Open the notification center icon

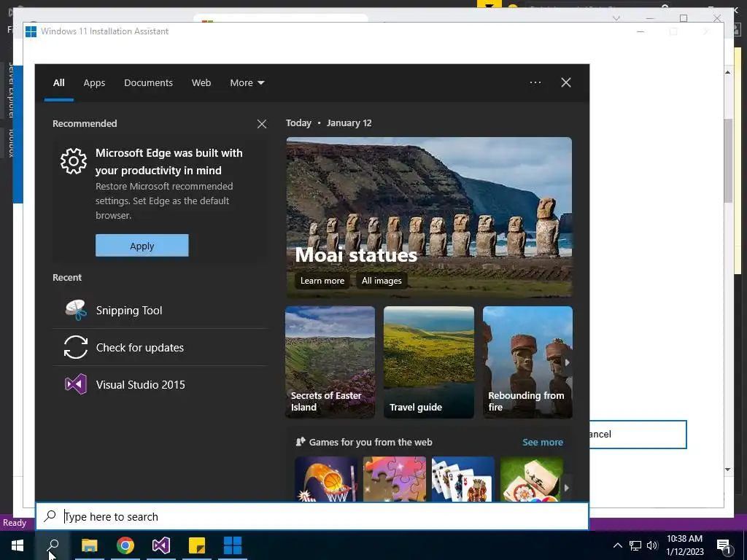click(x=724, y=545)
